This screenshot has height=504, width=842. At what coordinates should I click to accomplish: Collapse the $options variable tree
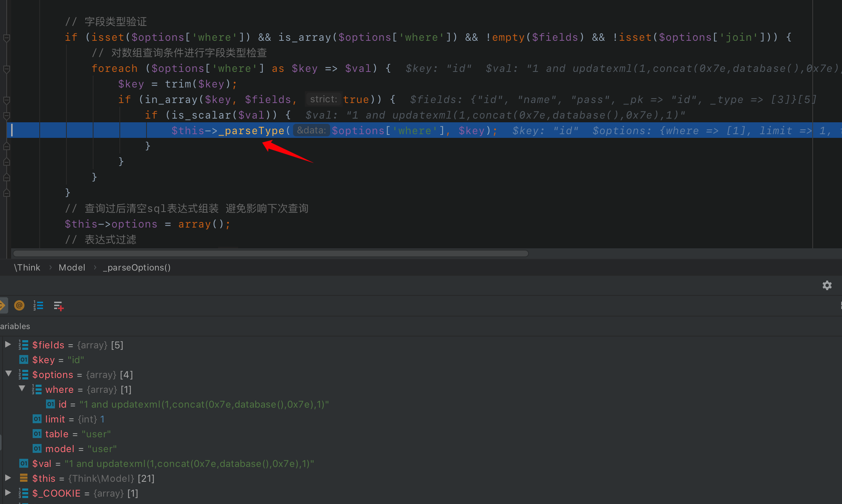8,374
